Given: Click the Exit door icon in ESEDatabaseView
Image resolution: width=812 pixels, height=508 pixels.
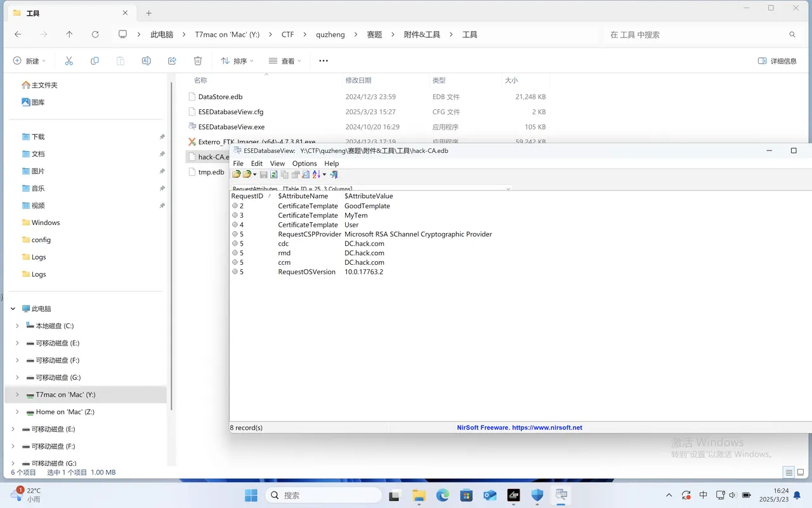Looking at the screenshot, I should point(334,174).
